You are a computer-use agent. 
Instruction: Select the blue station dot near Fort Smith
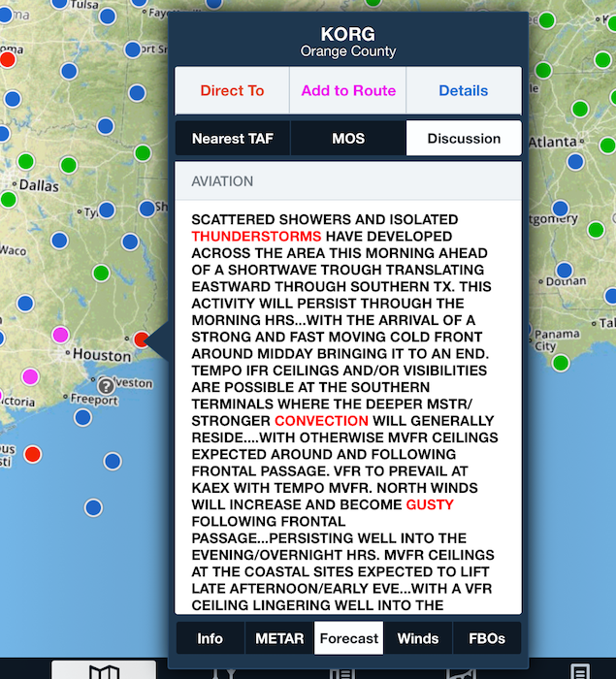[133, 49]
